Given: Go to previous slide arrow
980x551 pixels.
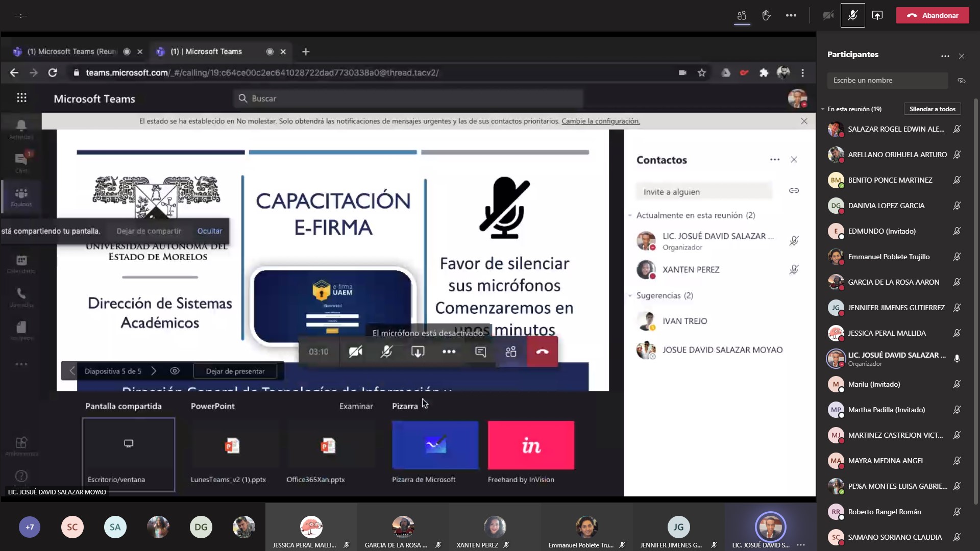Looking at the screenshot, I should coord(72,371).
